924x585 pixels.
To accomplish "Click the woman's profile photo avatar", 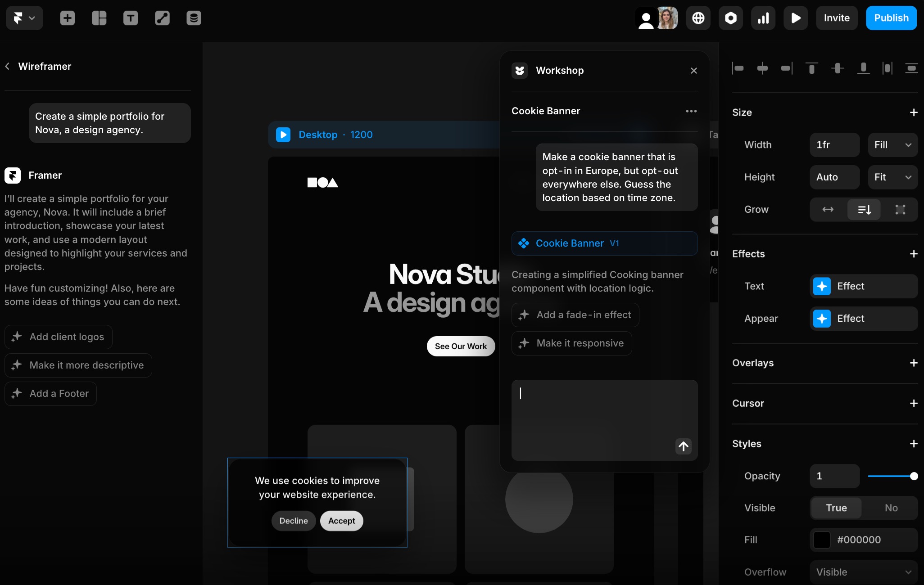I will pyautogui.click(x=667, y=18).
